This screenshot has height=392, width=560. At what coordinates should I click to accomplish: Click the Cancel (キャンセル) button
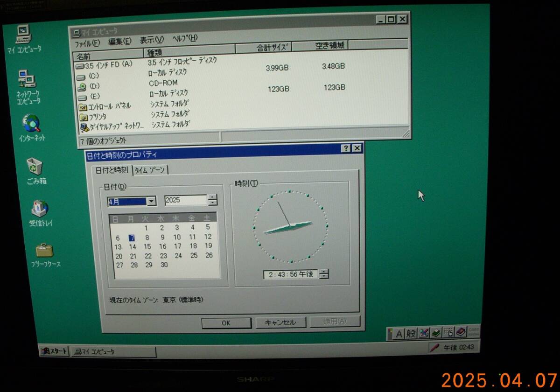click(x=280, y=322)
